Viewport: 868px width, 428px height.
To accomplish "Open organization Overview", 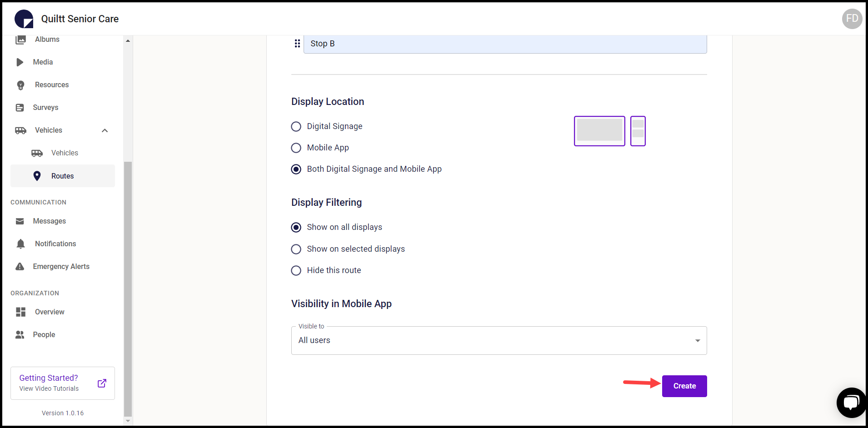I will (50, 312).
